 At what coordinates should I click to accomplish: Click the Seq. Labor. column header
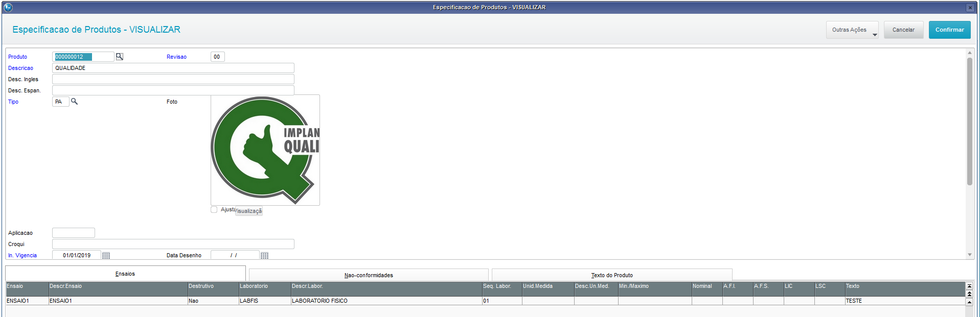tap(502, 289)
